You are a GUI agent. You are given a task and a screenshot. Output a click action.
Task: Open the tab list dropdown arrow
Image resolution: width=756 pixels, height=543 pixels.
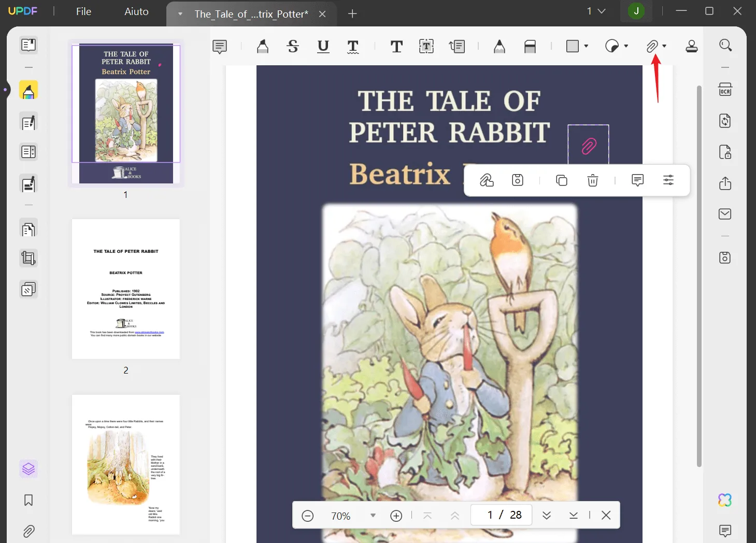coord(180,14)
